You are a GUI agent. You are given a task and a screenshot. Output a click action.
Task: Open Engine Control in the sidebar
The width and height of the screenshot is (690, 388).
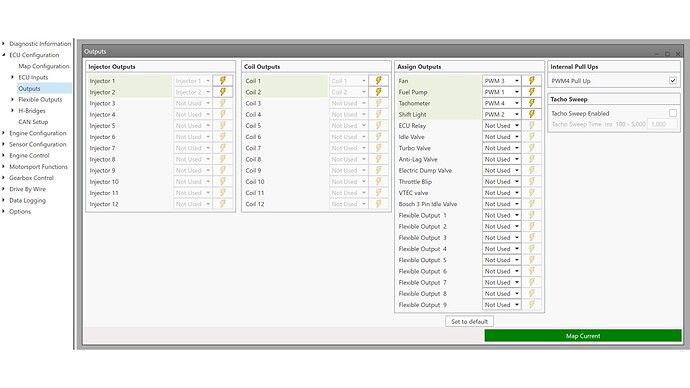[x=29, y=155]
